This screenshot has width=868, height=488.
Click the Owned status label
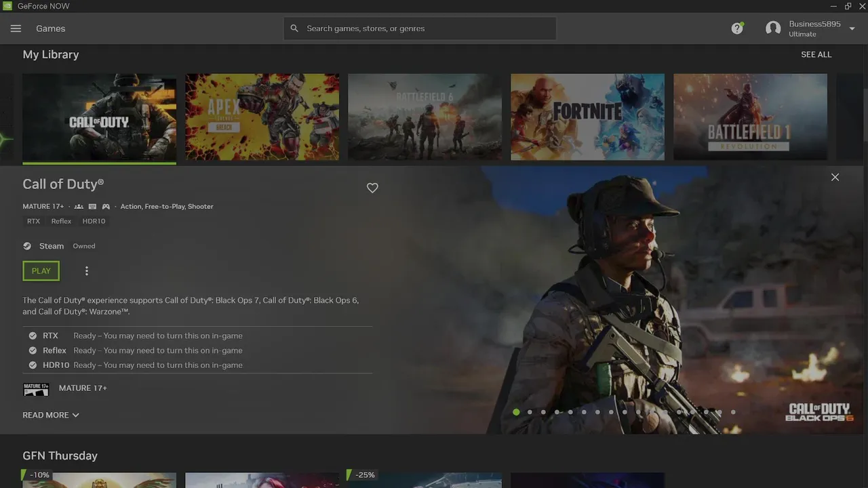84,246
